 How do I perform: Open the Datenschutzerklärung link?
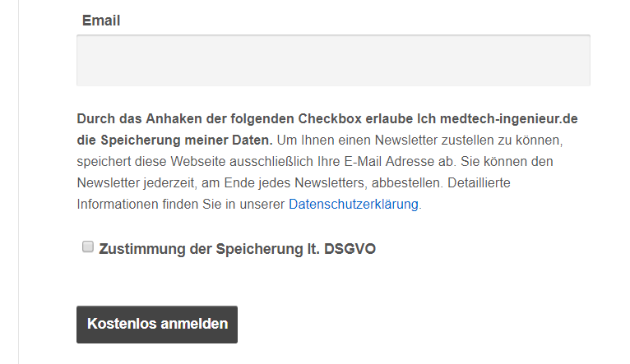click(x=353, y=204)
